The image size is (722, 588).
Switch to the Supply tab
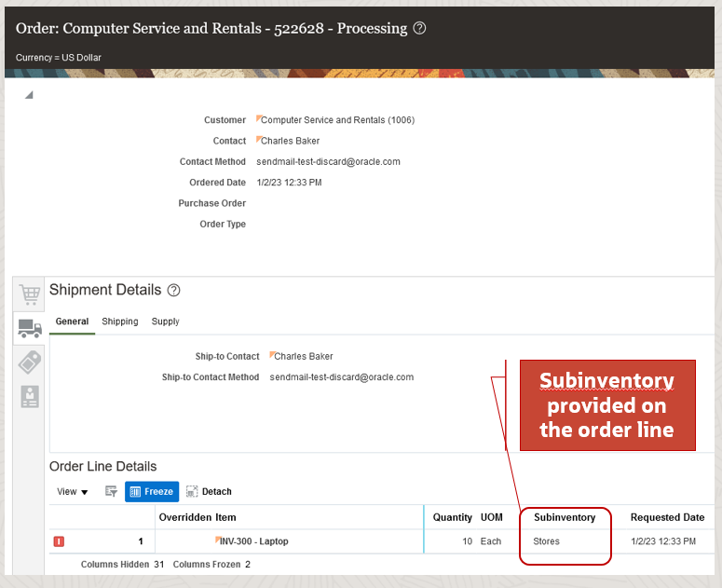coord(165,321)
